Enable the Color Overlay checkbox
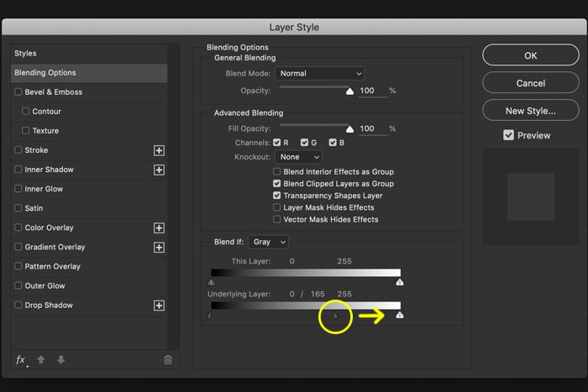 coord(18,227)
